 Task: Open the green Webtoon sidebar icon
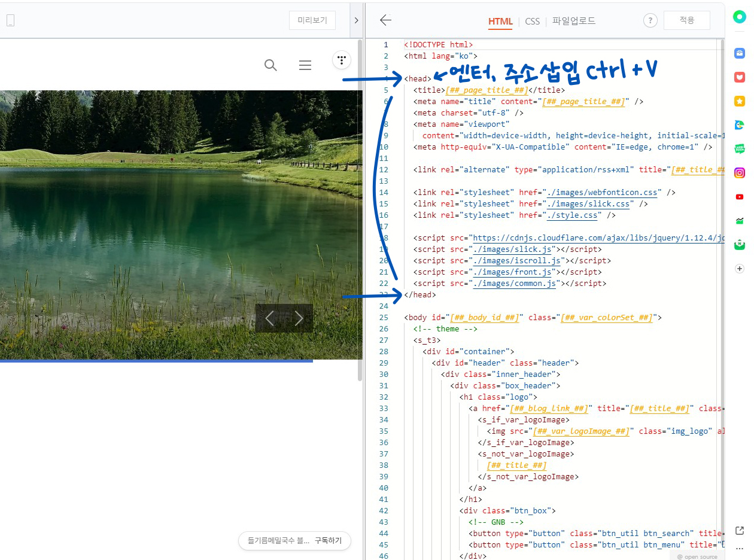pyautogui.click(x=740, y=149)
